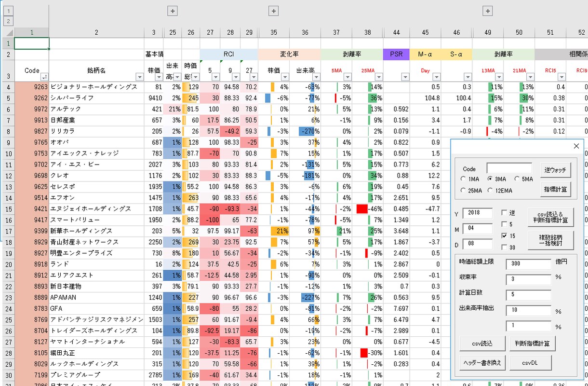588x386 pixels.
Task: Open the RCI 27 column filter
Action: click(x=254, y=77)
